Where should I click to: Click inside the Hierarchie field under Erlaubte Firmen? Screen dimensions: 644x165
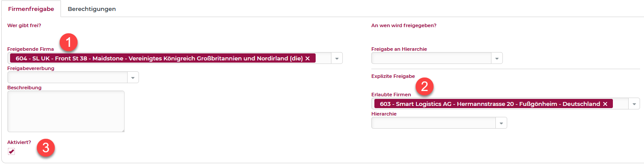[434, 123]
